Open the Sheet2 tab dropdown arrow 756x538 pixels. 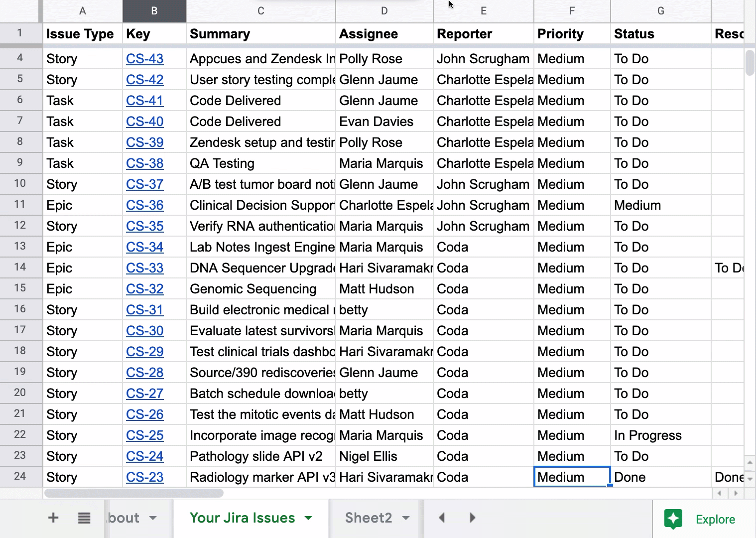(406, 518)
